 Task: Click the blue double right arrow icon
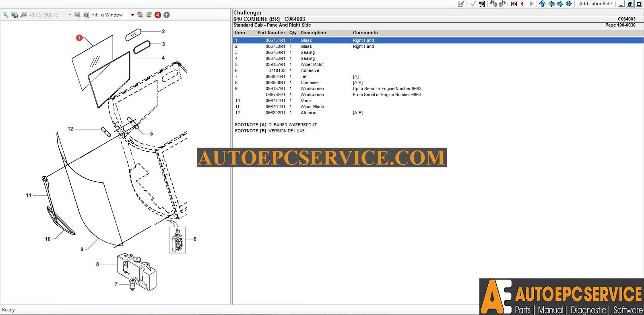(x=569, y=4)
